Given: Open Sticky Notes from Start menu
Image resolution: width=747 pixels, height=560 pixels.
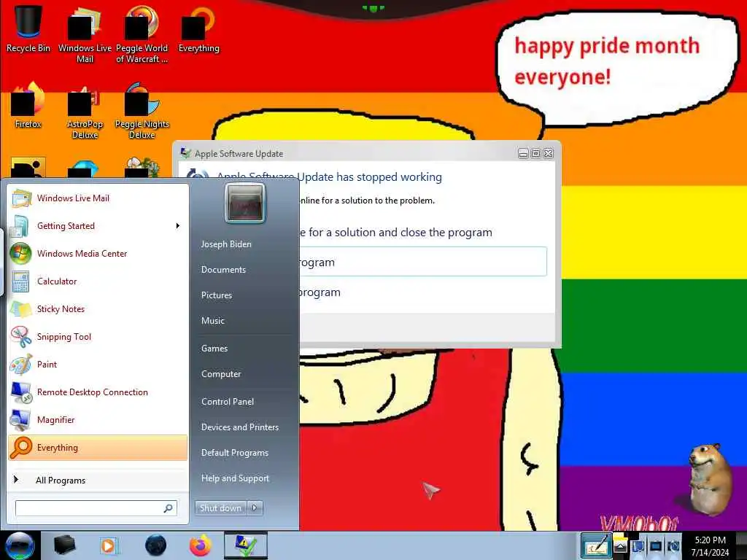Looking at the screenshot, I should (x=98, y=308).
